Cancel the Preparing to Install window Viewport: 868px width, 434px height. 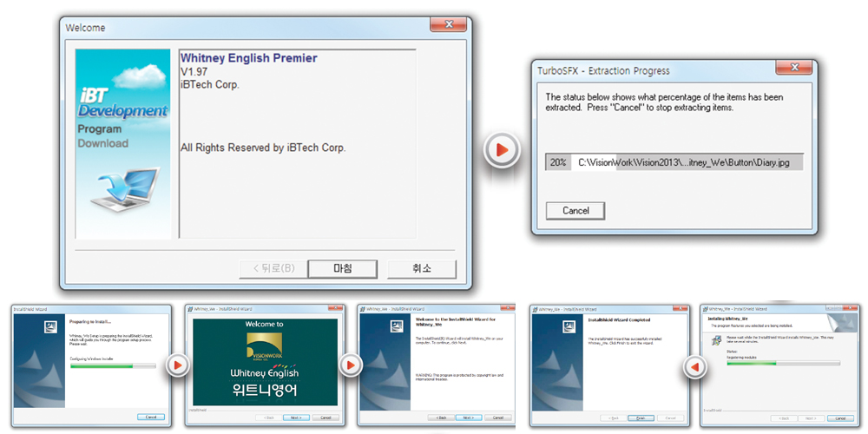click(x=151, y=418)
